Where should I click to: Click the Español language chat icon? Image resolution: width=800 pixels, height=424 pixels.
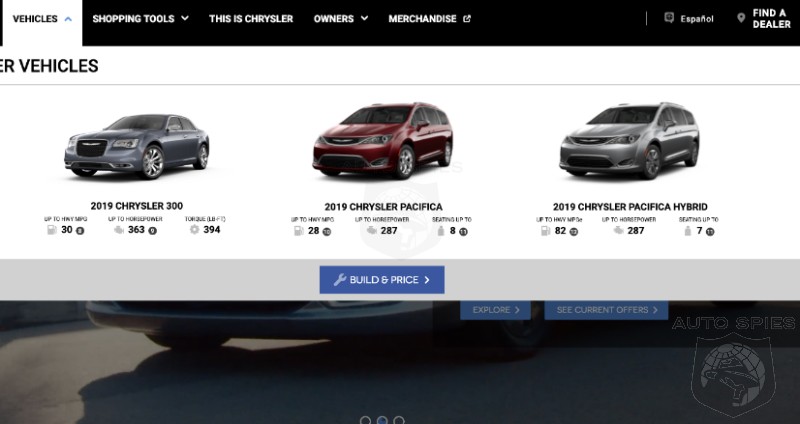point(669,18)
